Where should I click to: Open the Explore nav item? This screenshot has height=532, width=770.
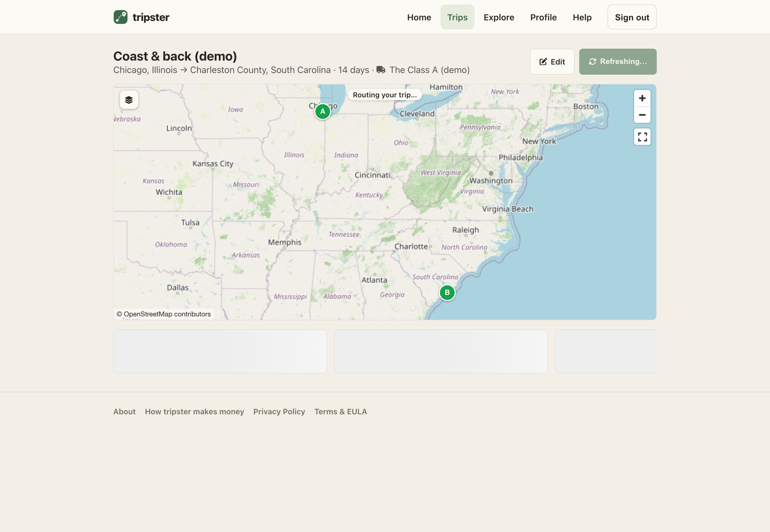click(499, 17)
